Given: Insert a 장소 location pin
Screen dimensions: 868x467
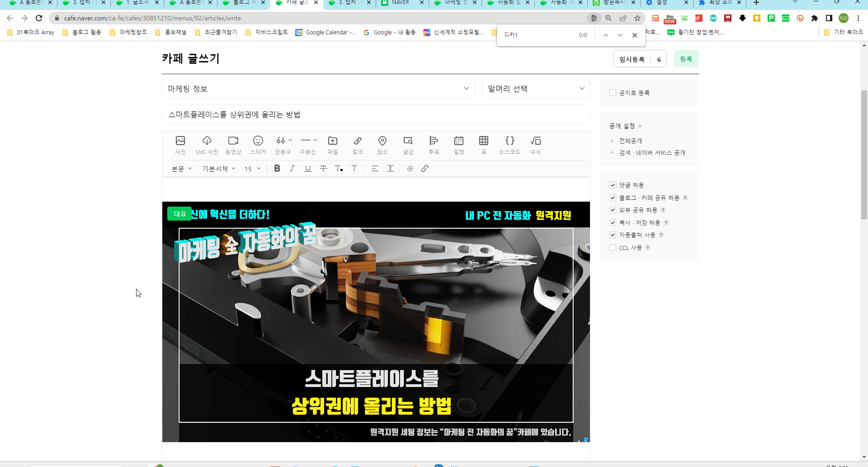Looking at the screenshot, I should tap(382, 145).
